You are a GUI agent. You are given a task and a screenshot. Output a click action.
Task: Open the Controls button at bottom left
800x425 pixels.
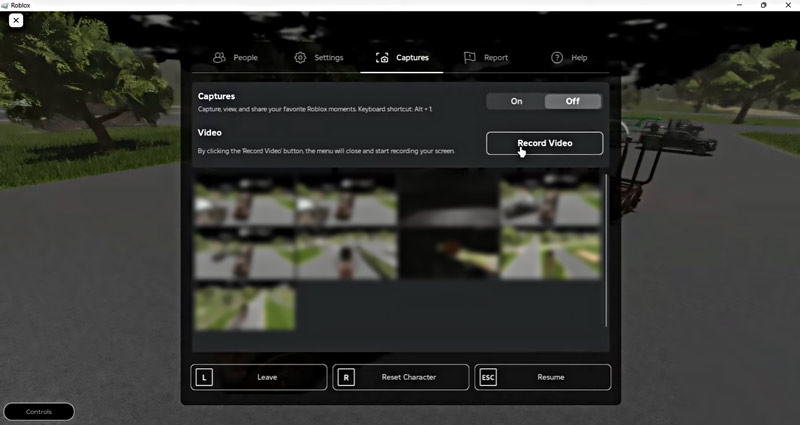click(x=39, y=411)
